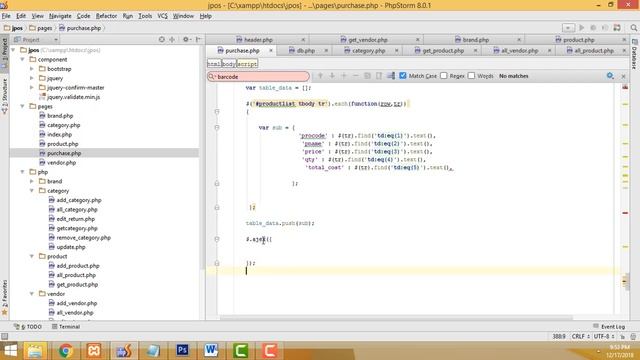Open the Structure tool window sidebar tab
Screen dimensions: 640x360
coord(4,96)
